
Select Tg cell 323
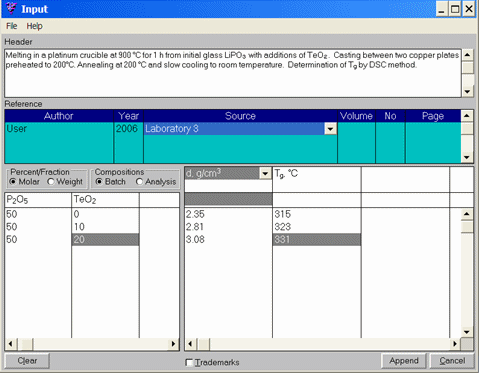[316, 227]
